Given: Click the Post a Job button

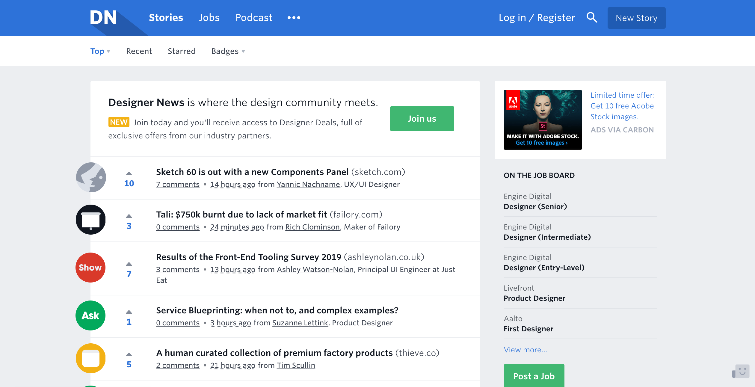Looking at the screenshot, I should coord(534,376).
